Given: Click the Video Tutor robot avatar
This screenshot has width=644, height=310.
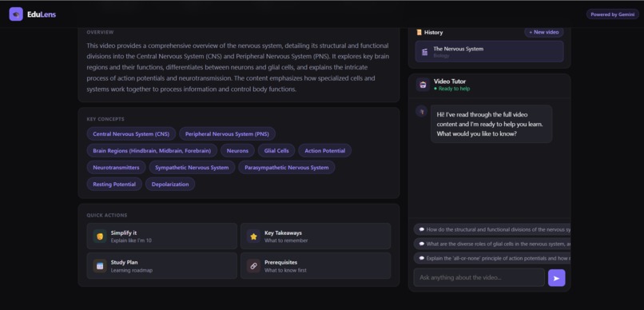Looking at the screenshot, I should coord(423,85).
